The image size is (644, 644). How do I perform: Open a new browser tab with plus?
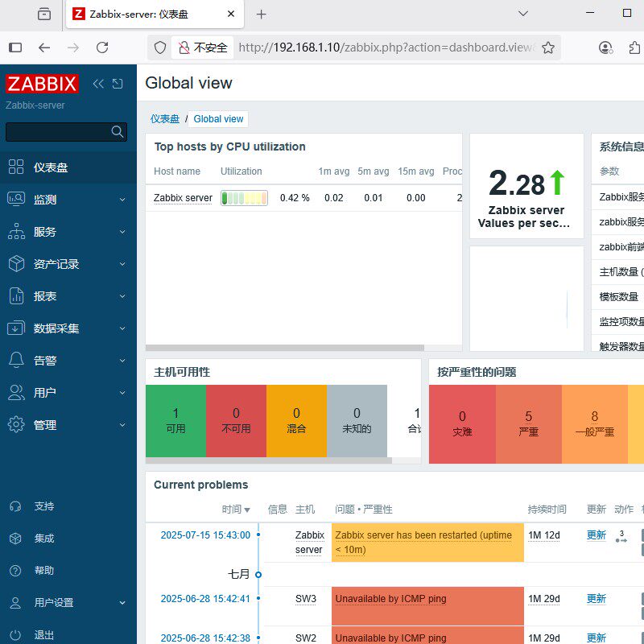261,14
